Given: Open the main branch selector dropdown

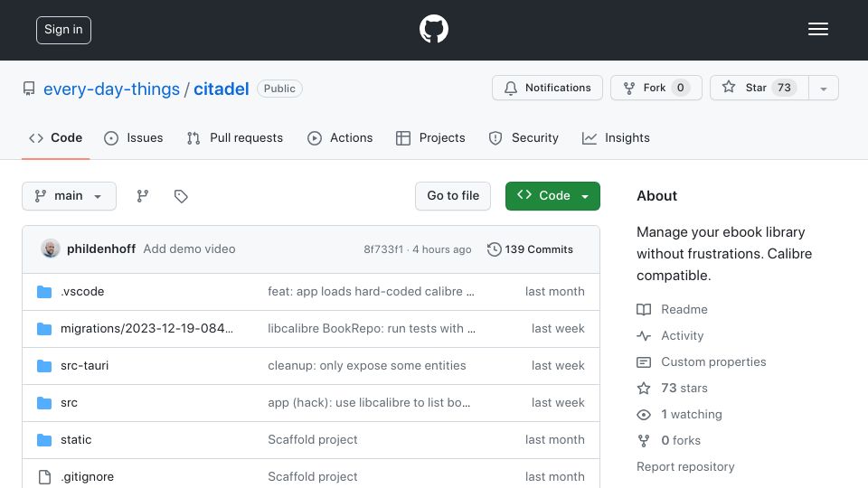Looking at the screenshot, I should click(70, 196).
